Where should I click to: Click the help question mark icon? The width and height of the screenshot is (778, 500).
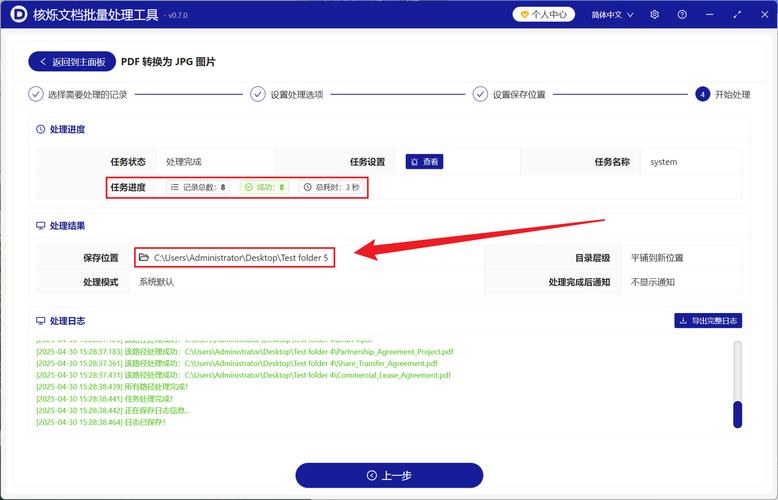[682, 15]
